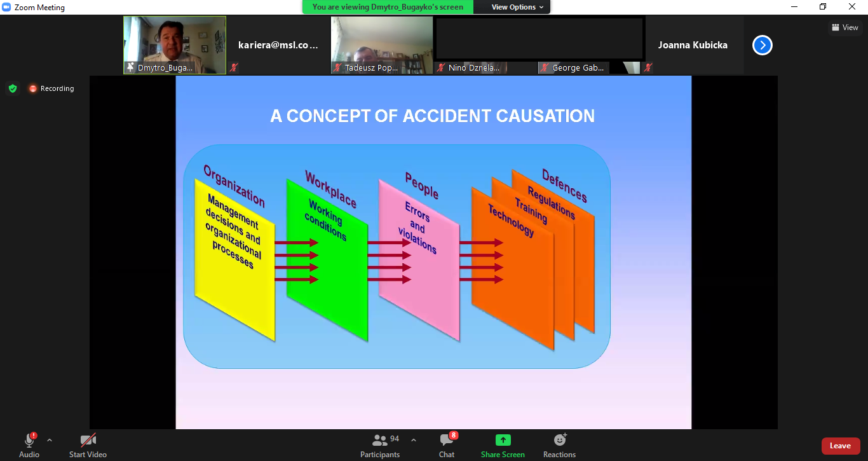The image size is (868, 461).
Task: Click the muted mic icon on Nino Dznela tile
Action: (x=442, y=67)
